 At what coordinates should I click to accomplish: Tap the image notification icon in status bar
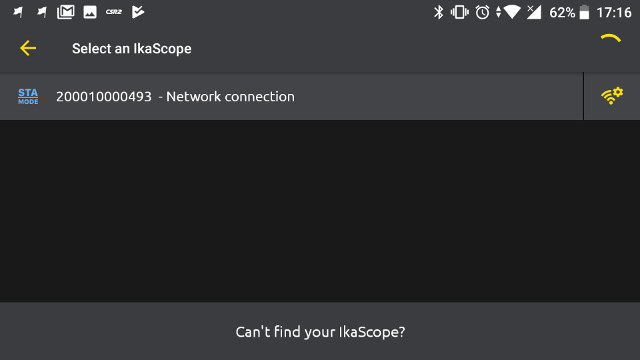pos(90,12)
